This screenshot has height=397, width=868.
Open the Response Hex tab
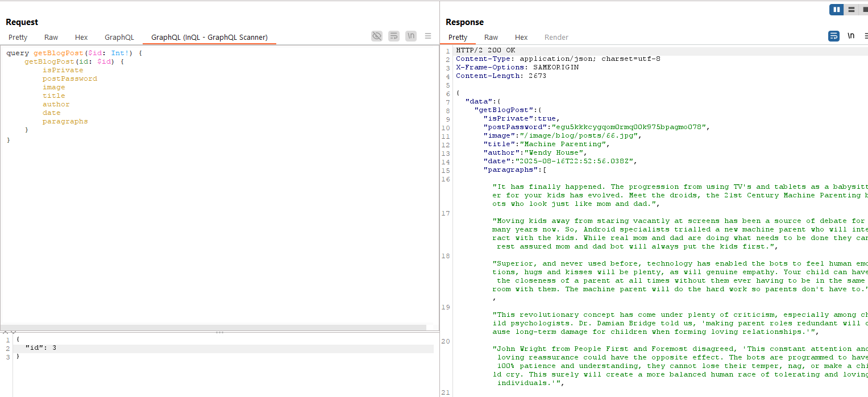click(x=521, y=38)
